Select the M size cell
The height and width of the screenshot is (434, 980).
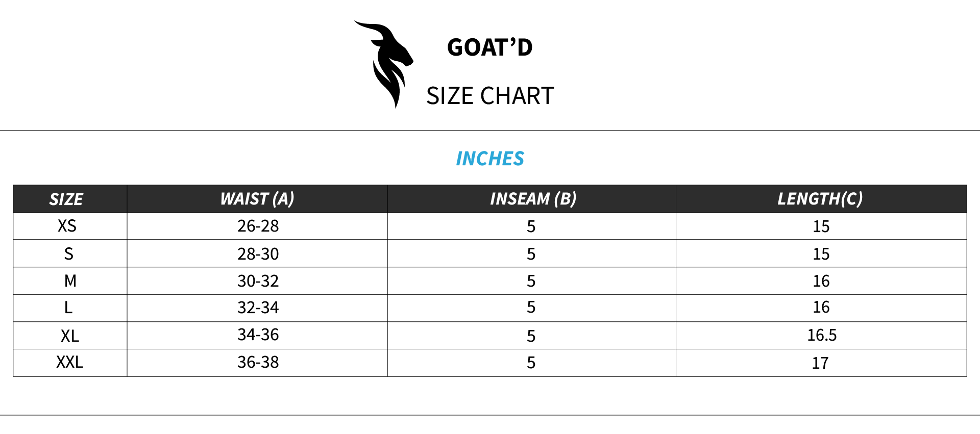tap(70, 280)
